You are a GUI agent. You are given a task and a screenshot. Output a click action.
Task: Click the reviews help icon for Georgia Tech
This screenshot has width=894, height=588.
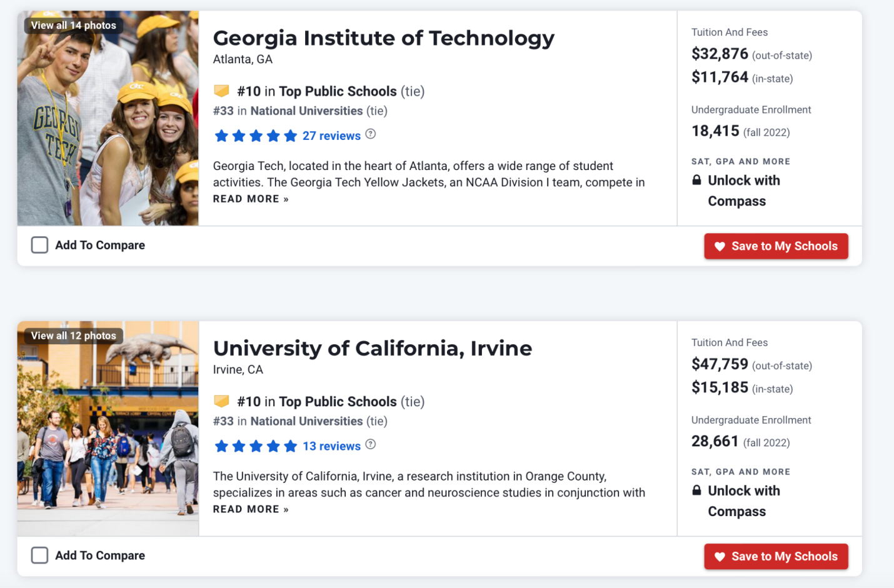[x=371, y=134]
